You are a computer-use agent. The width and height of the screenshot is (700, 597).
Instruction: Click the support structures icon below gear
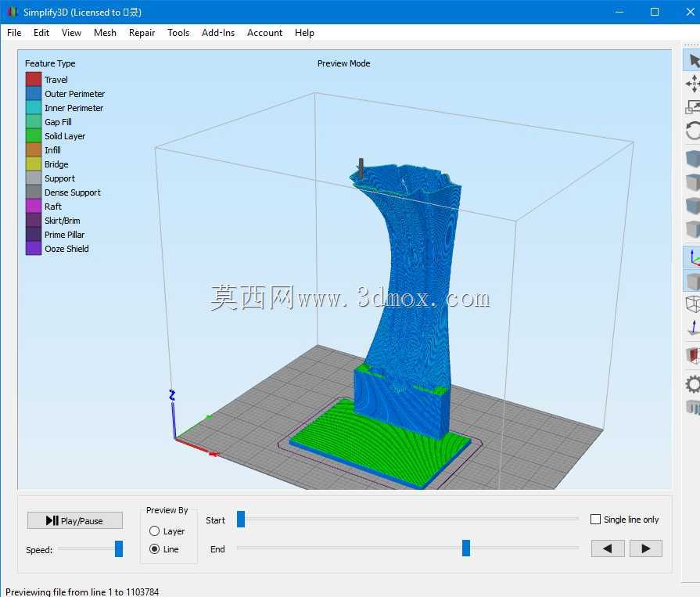click(693, 407)
